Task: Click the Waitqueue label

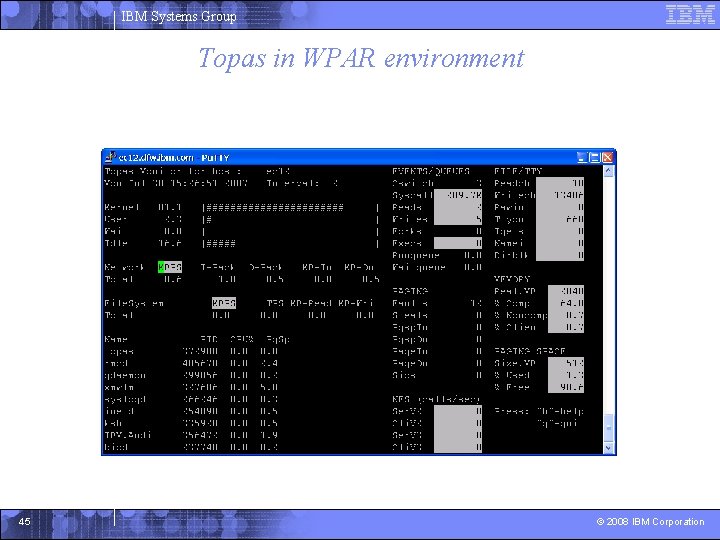Action: coord(419,267)
